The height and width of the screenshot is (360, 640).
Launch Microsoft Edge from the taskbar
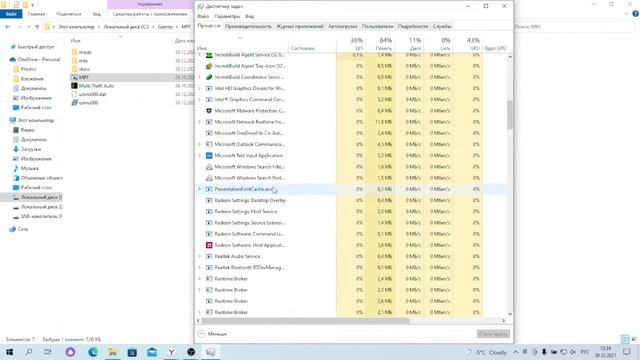tap(93, 352)
